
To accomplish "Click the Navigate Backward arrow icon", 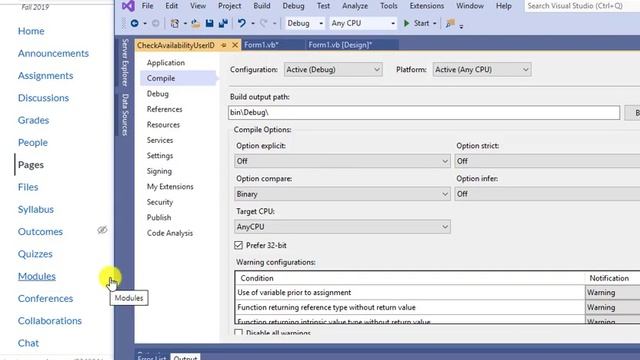I will (x=134, y=23).
